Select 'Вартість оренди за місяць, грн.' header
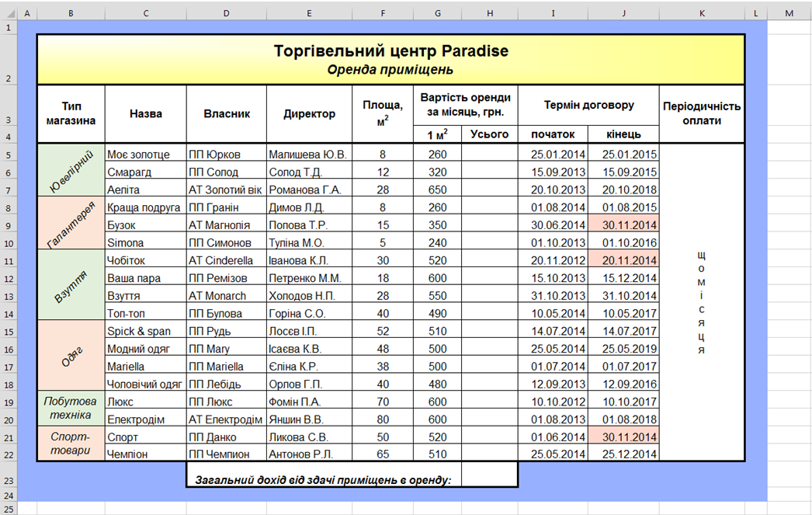Image resolution: width=812 pixels, height=515 pixels. (x=466, y=105)
